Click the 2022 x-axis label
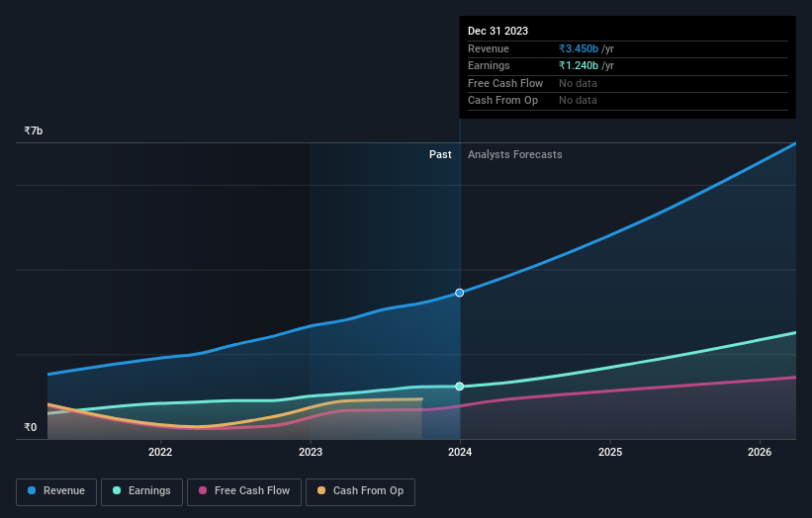The height and width of the screenshot is (518, 812). [160, 452]
